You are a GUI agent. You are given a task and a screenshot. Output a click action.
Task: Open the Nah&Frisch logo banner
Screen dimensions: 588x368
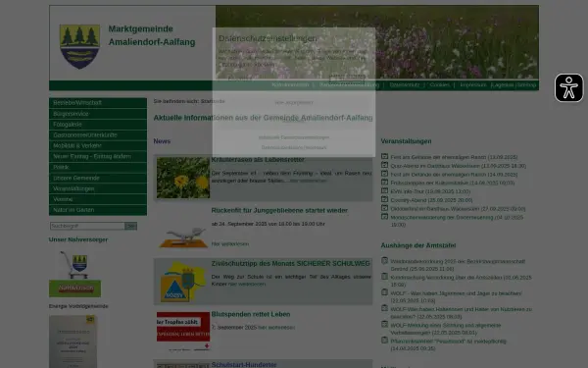[x=75, y=289]
